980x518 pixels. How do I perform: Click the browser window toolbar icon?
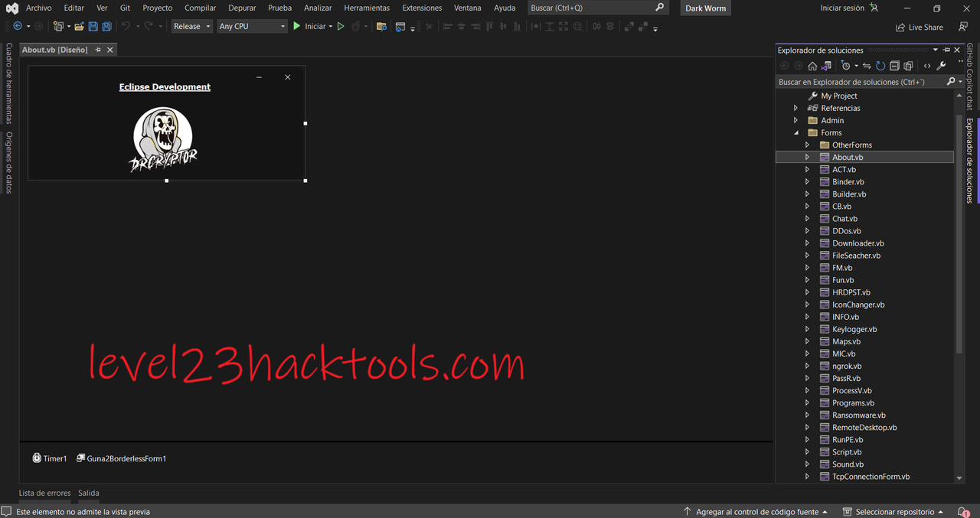(x=400, y=26)
